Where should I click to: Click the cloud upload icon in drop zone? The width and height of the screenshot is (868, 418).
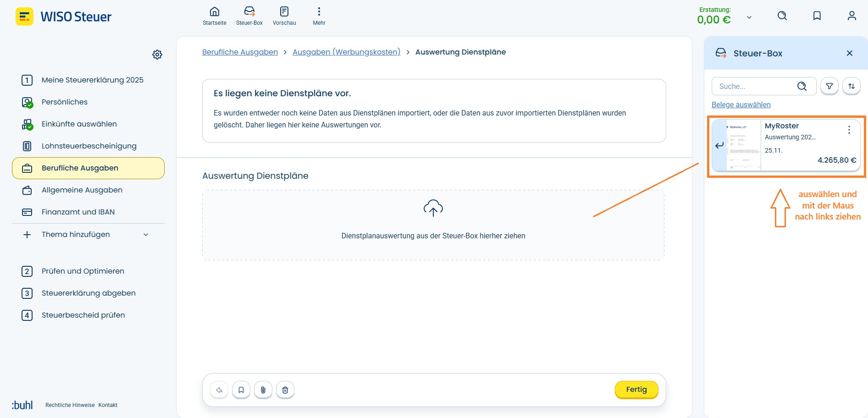tap(433, 208)
